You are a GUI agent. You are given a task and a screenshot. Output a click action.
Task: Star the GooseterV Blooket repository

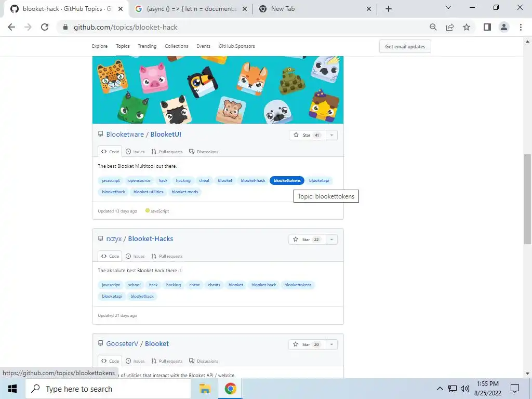[307, 344]
